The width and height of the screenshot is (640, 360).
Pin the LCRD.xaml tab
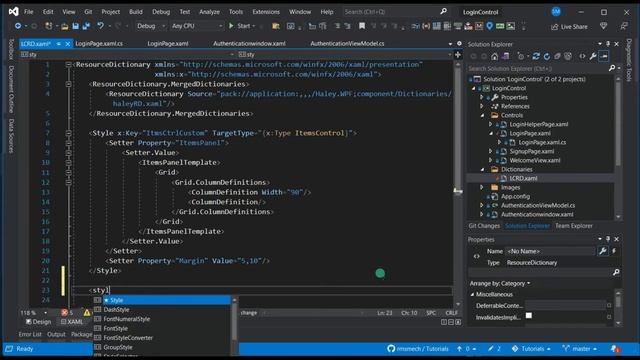pyautogui.click(x=59, y=44)
